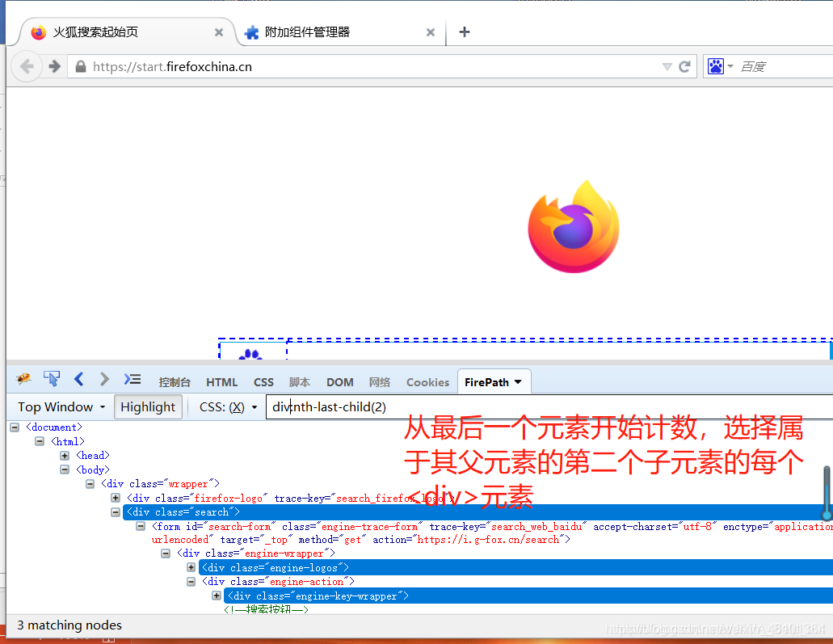Reload the page with the refresh icon
This screenshot has height=644, width=833.
[684, 66]
